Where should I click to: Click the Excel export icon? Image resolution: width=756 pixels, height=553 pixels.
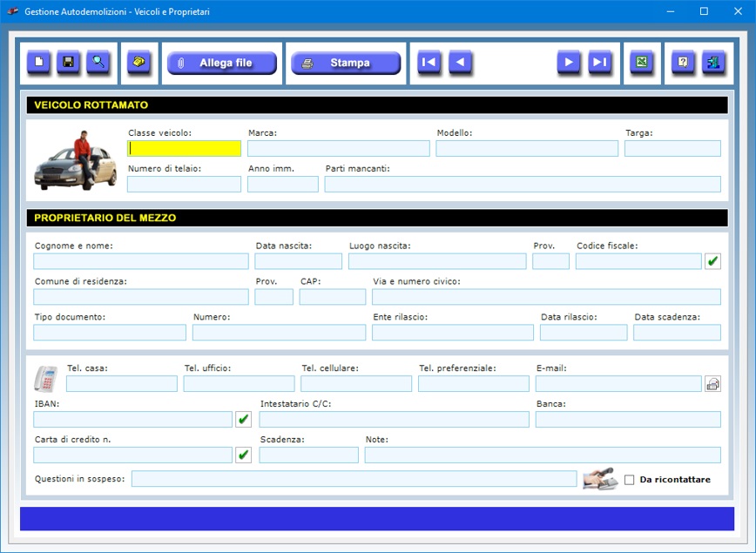642,62
